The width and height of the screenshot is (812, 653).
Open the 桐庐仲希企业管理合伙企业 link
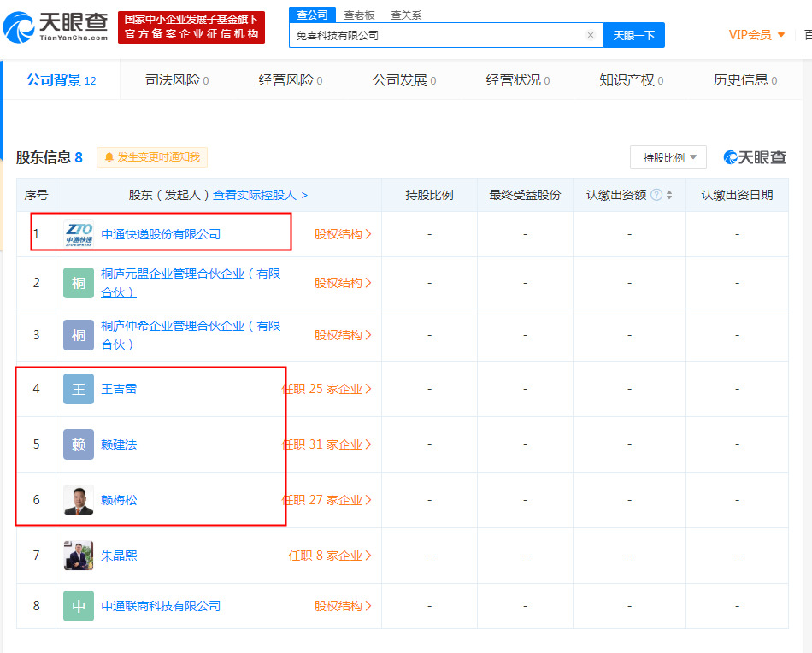point(191,335)
